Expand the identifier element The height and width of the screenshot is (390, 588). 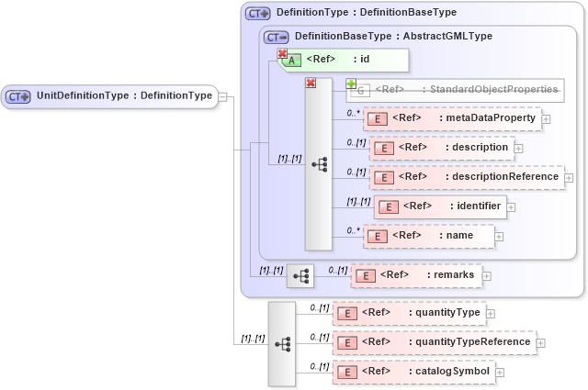(x=511, y=207)
